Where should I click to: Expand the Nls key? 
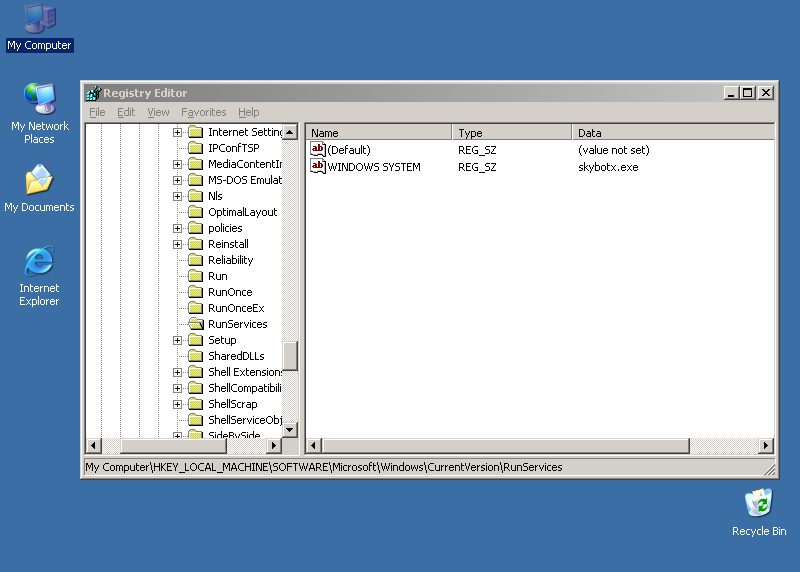(x=177, y=196)
